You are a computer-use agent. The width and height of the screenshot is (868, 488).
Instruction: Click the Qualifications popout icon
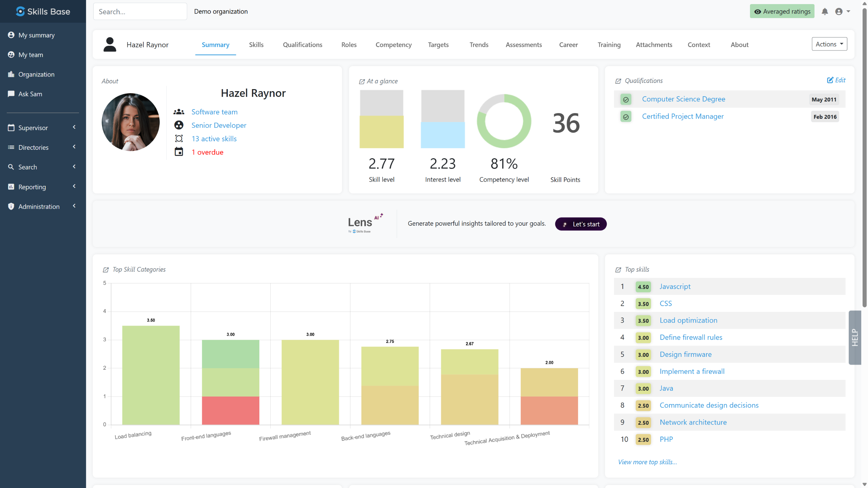[618, 81]
